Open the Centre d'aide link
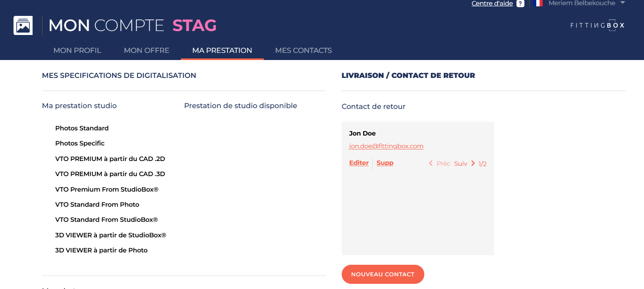Image resolution: width=644 pixels, height=289 pixels. pyautogui.click(x=492, y=4)
